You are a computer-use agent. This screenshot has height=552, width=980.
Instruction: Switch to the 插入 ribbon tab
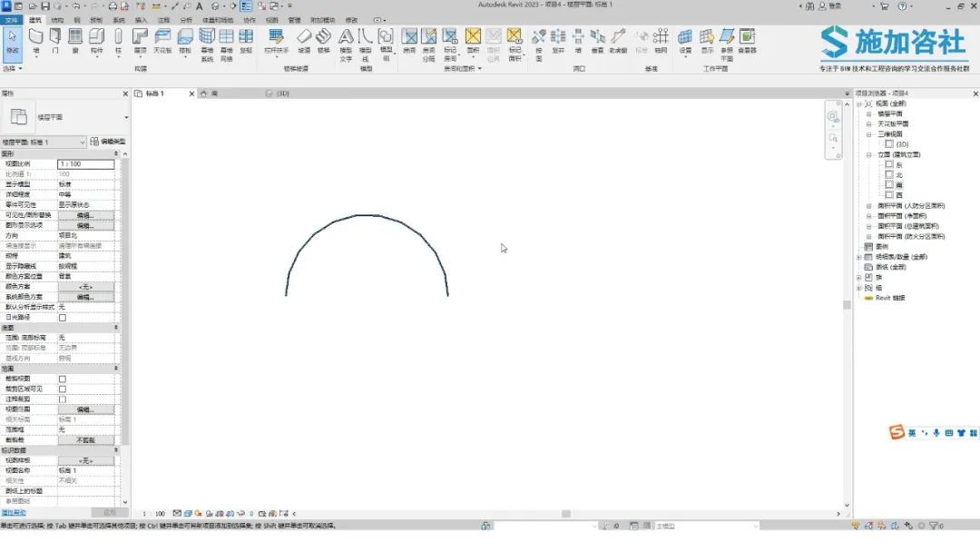tap(142, 20)
